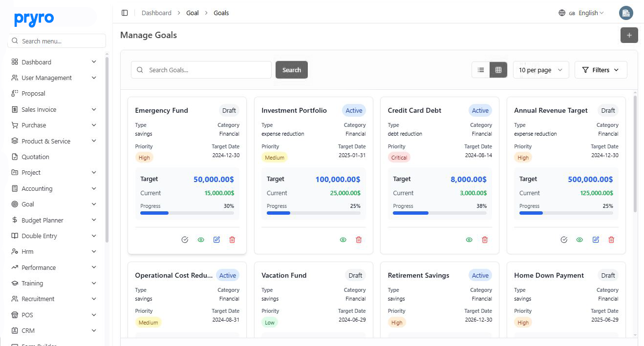
Task: Click the Search button
Action: point(291,70)
